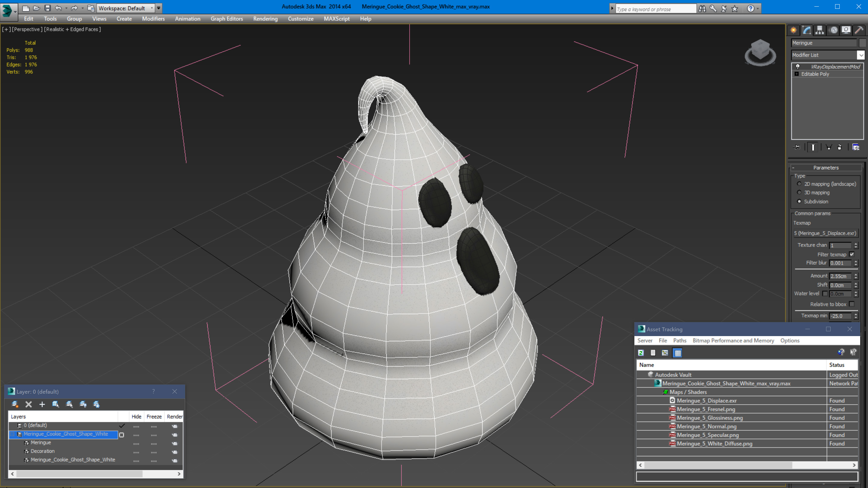Viewport: 868px width, 488px height.
Task: Click Delete layer X icon
Action: pos(29,404)
